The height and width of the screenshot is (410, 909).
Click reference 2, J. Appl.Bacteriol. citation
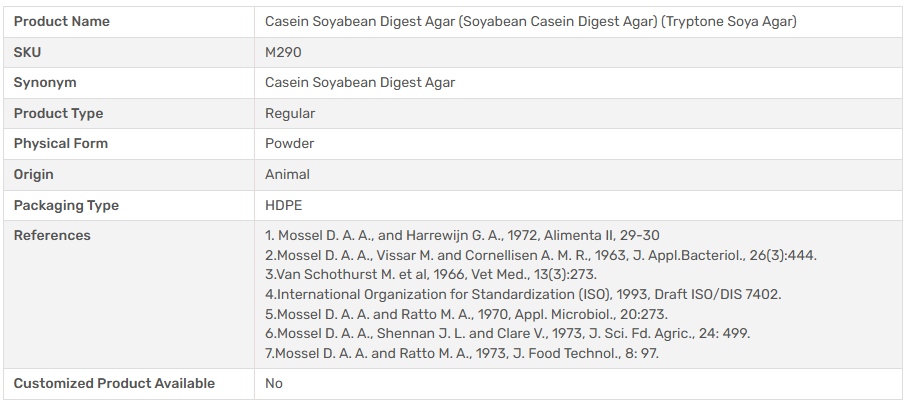(541, 255)
